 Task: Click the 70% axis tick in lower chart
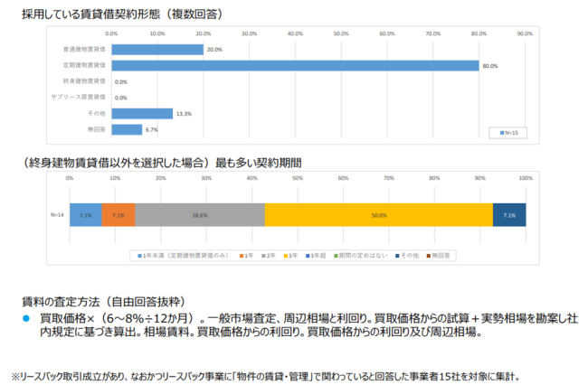(389, 178)
